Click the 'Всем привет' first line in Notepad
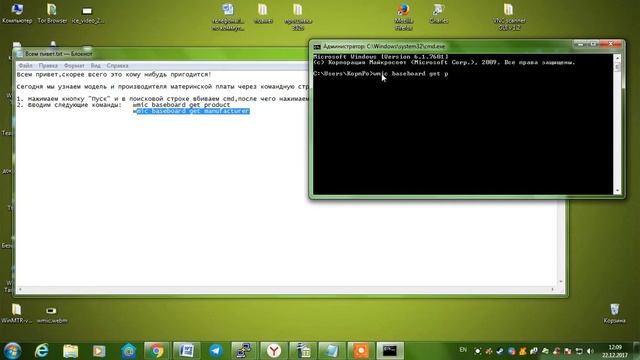 point(114,75)
